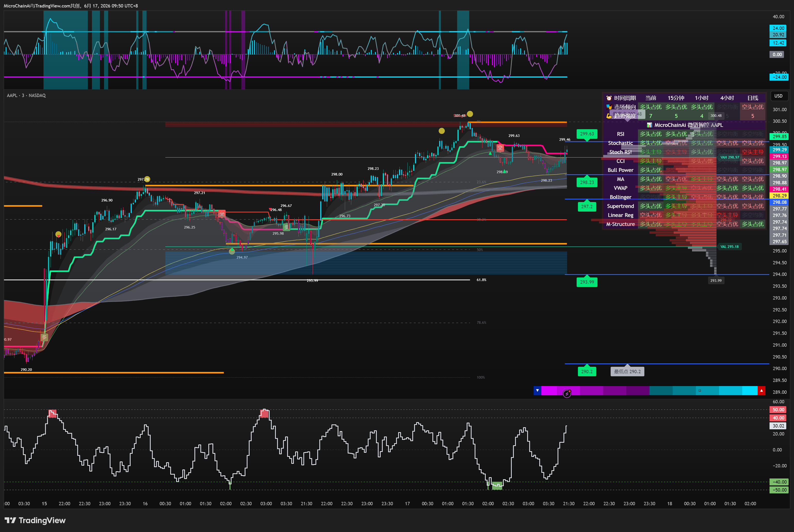Click the AAPL · 3 · NASDAQ symbol title
The image size is (794, 532).
[x=26, y=95]
